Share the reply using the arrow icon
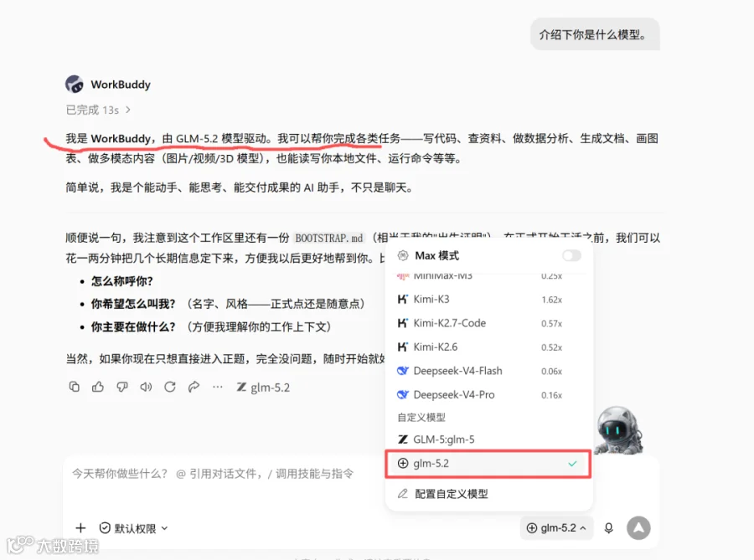 (194, 387)
